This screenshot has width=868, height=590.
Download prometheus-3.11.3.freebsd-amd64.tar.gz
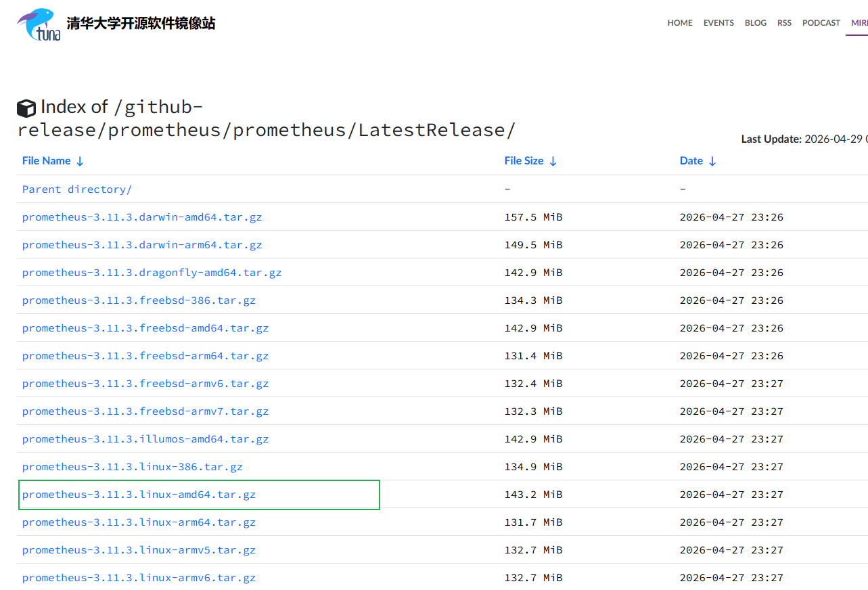tap(145, 328)
